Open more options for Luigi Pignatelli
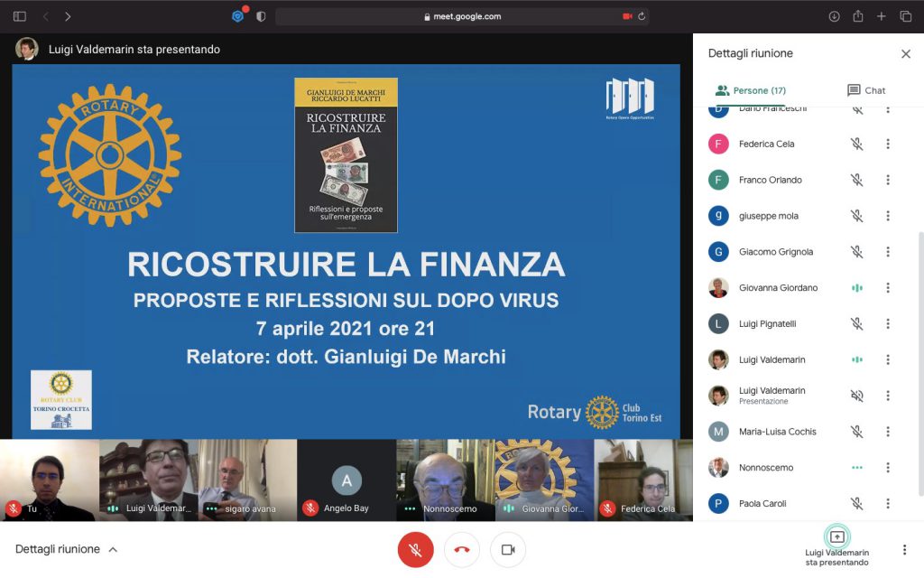The height and width of the screenshot is (578, 924). pos(888,324)
